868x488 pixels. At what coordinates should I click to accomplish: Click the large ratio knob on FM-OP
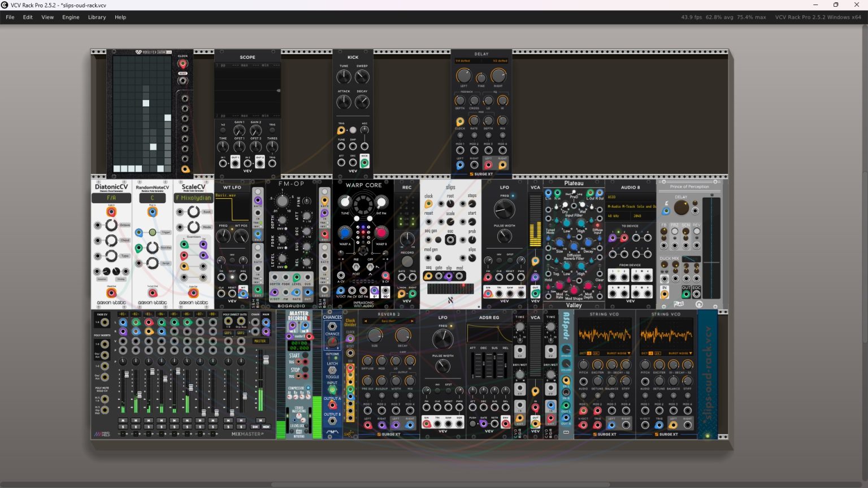coord(282,201)
